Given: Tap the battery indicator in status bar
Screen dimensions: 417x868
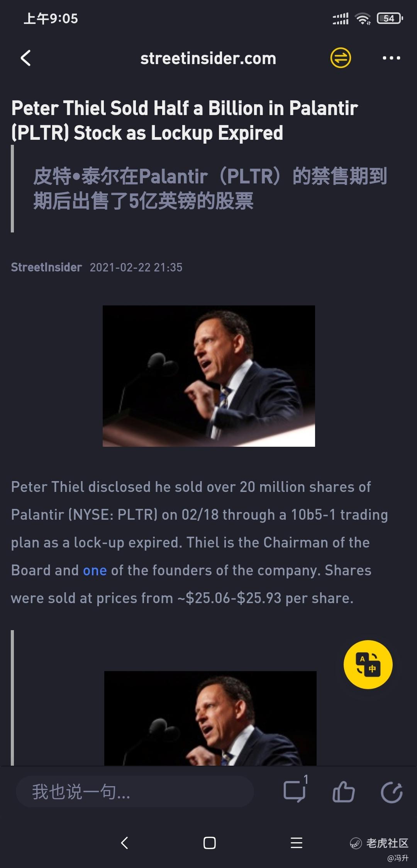Looking at the screenshot, I should coord(390,18).
